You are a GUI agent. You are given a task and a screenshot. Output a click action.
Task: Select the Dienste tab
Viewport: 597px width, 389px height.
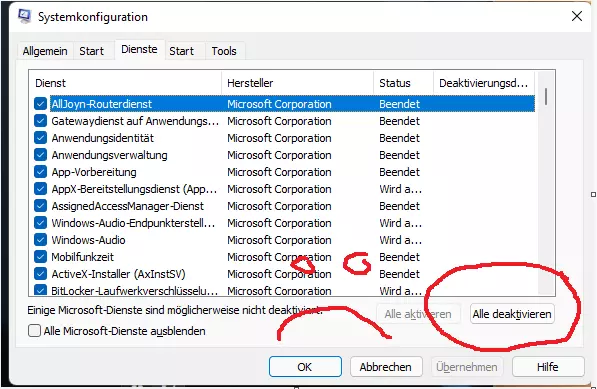139,49
